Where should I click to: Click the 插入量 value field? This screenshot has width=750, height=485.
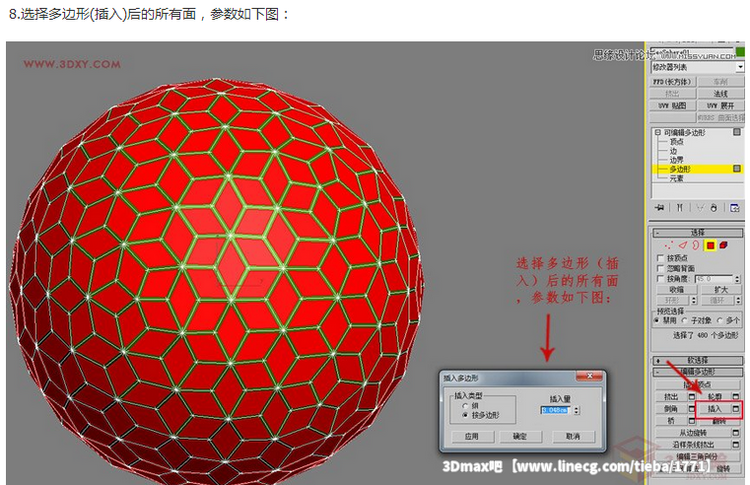point(555,410)
